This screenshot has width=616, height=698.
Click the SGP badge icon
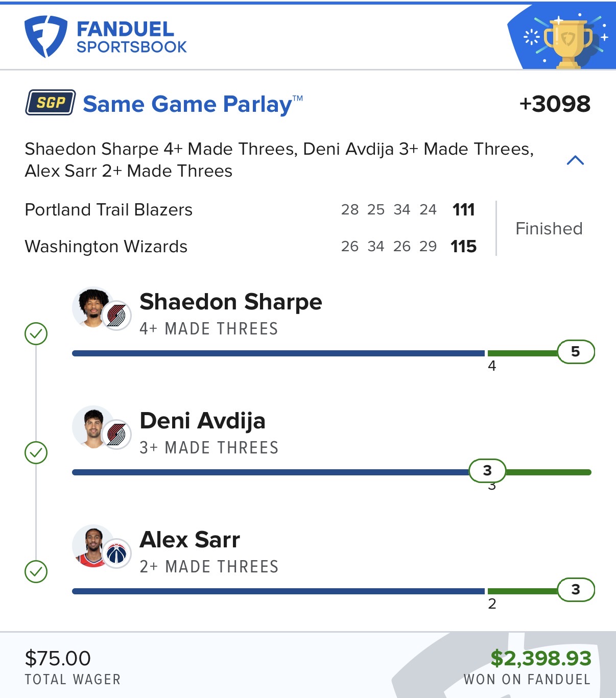(x=51, y=103)
